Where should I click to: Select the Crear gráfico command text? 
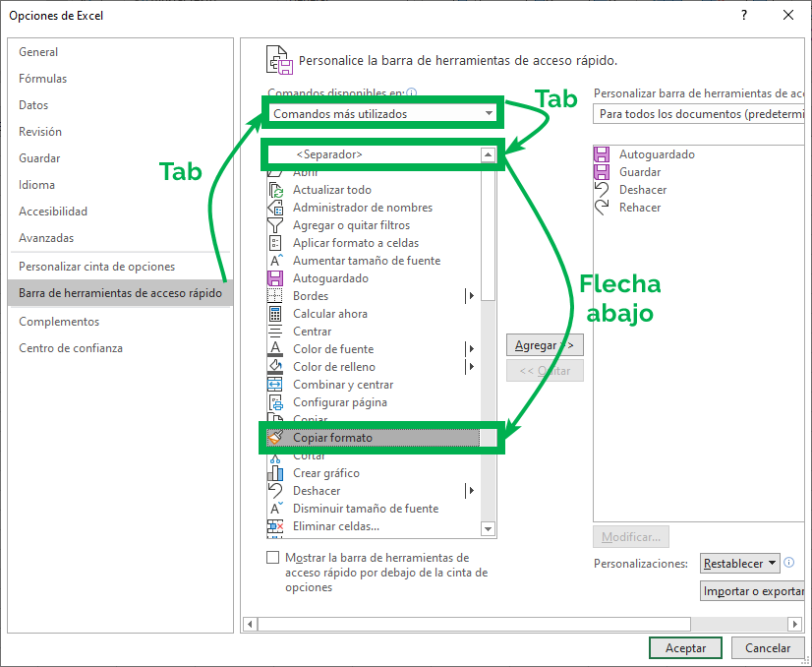326,473
